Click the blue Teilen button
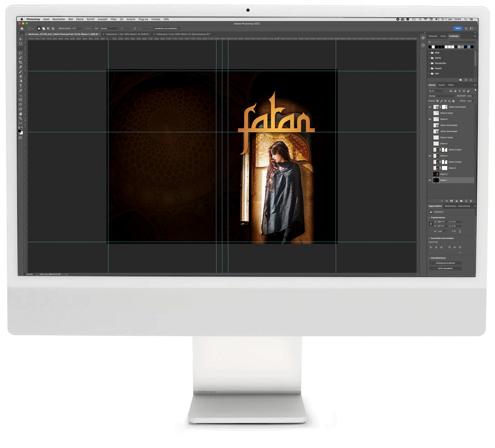This screenshot has height=448, width=495. 458,28
